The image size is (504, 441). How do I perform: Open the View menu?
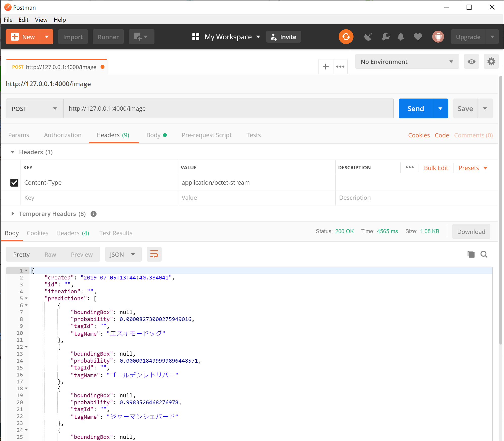[x=41, y=20]
